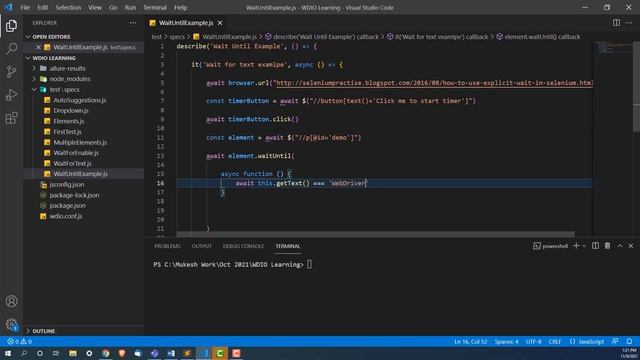Open the Extensions view
Viewport: 640px width, 360px height.
[11, 118]
